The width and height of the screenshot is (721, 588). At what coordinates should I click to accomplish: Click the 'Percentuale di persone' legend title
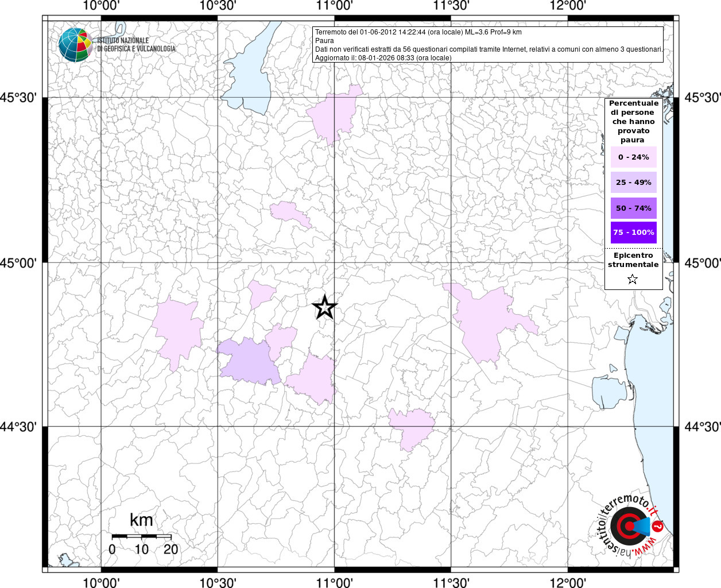[634, 122]
